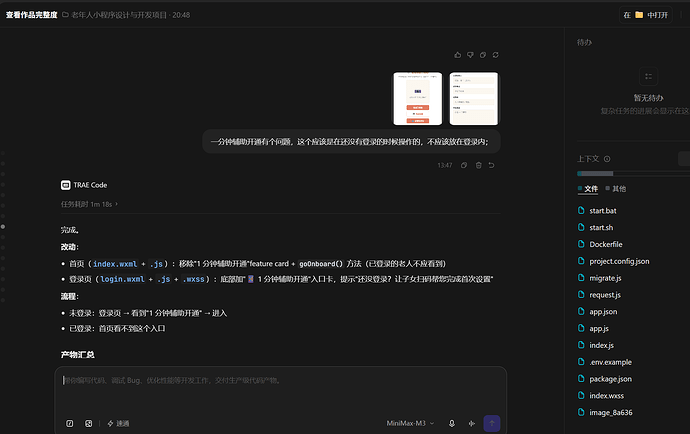This screenshot has height=434, width=690.
Task: Regenerate the response with the refresh icon
Action: click(495, 55)
